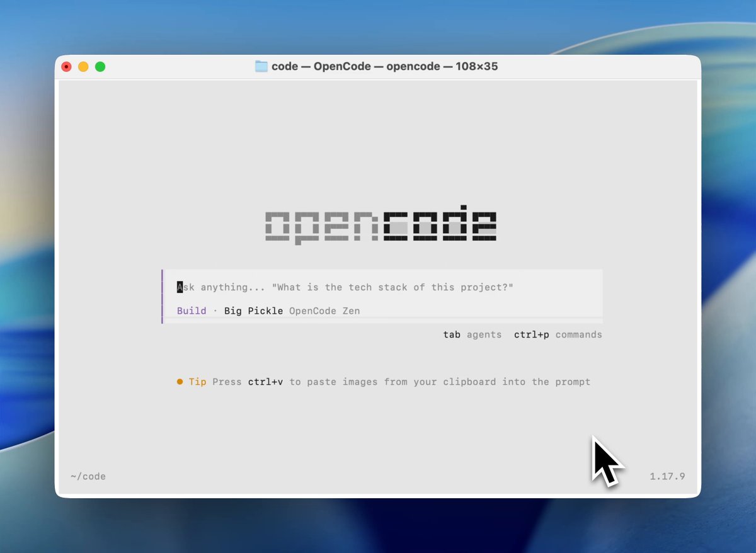Click the purple bar beside the prompt box

pos(163,296)
